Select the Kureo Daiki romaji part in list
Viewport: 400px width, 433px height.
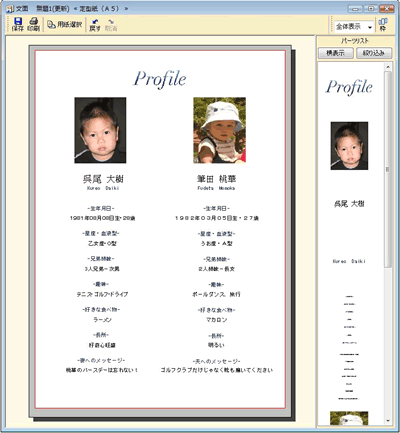[x=349, y=261]
